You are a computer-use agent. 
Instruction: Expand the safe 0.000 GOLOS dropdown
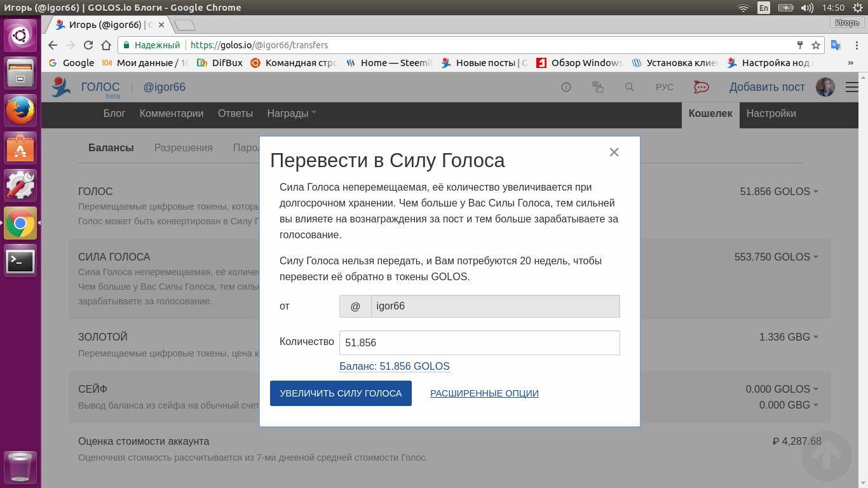(782, 389)
